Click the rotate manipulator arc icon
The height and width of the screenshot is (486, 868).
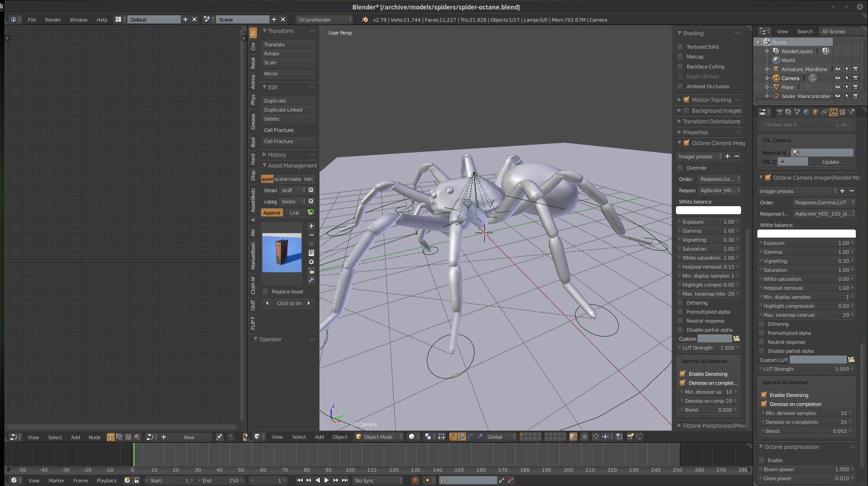tap(471, 436)
